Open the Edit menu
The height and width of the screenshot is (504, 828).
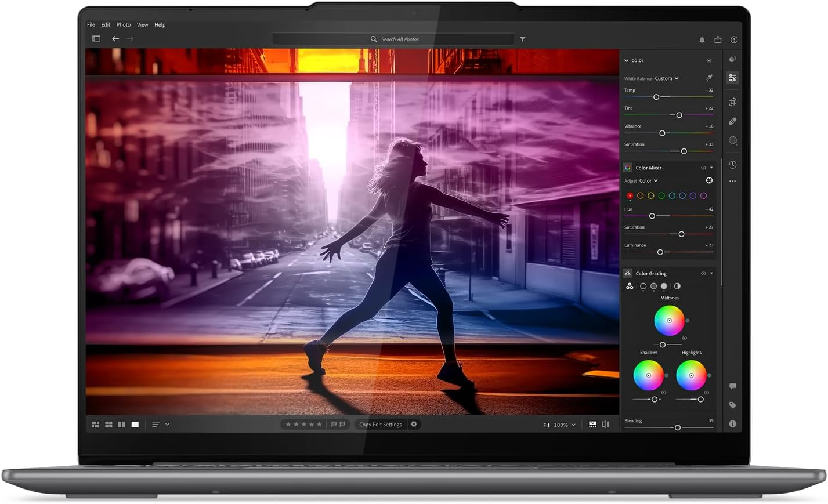click(x=105, y=24)
